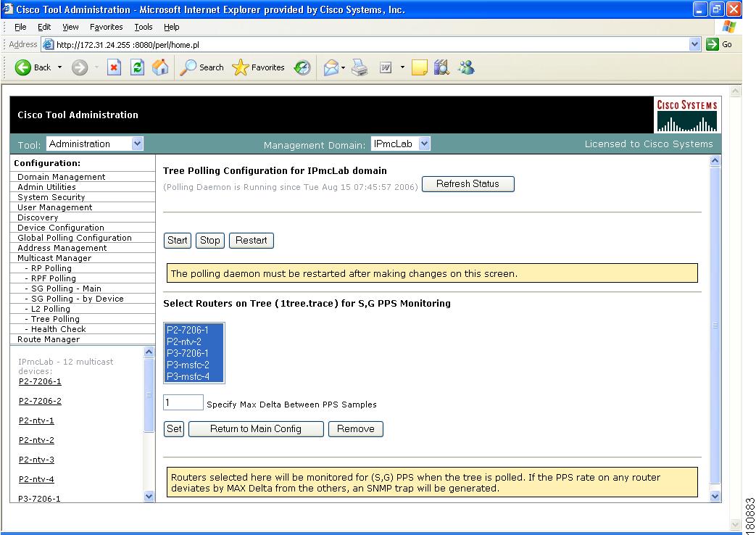Click the green Go arrow button
Viewport: 756px width, 535px height.
712,44
